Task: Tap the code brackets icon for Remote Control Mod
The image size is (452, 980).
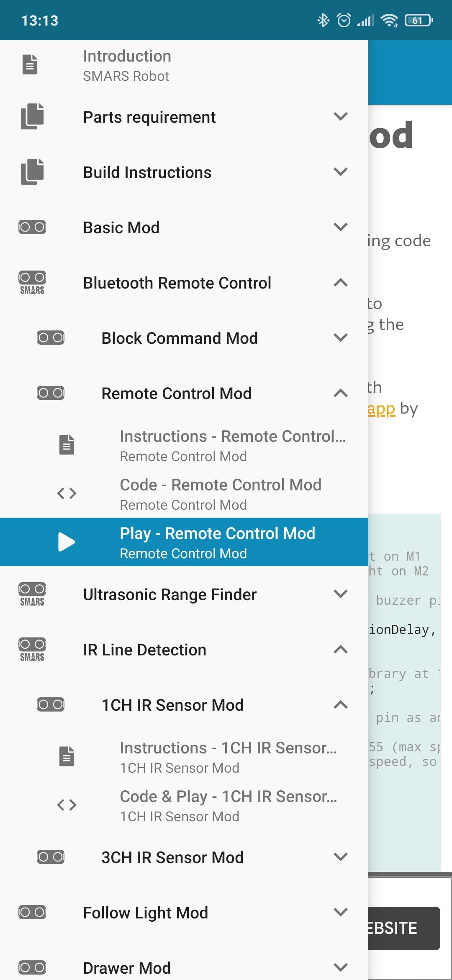Action: tap(67, 493)
